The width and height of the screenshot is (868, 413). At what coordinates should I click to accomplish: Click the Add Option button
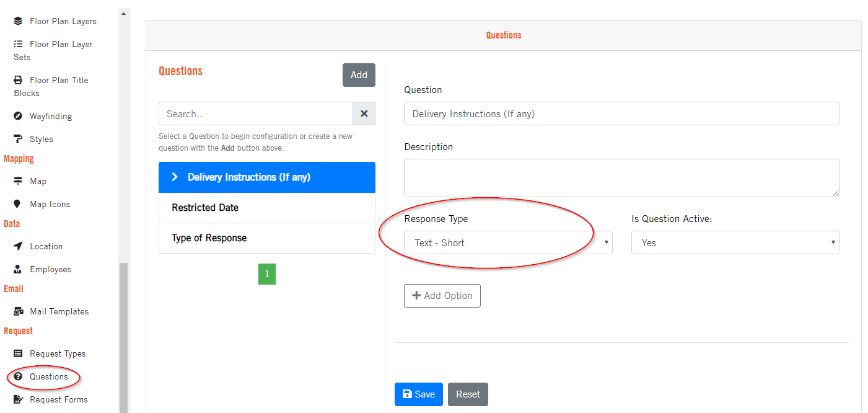[442, 296]
